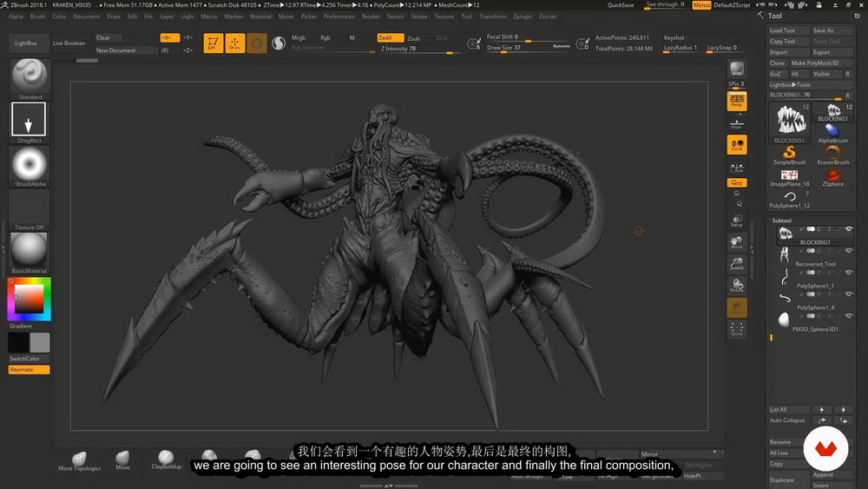Open the Zplugin menu
This screenshot has height=489, width=868.
522,17
